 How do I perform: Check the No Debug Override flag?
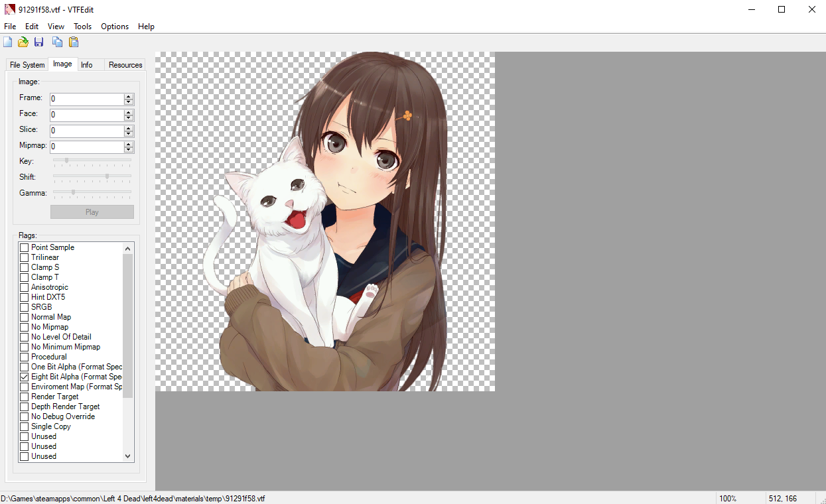(x=24, y=416)
